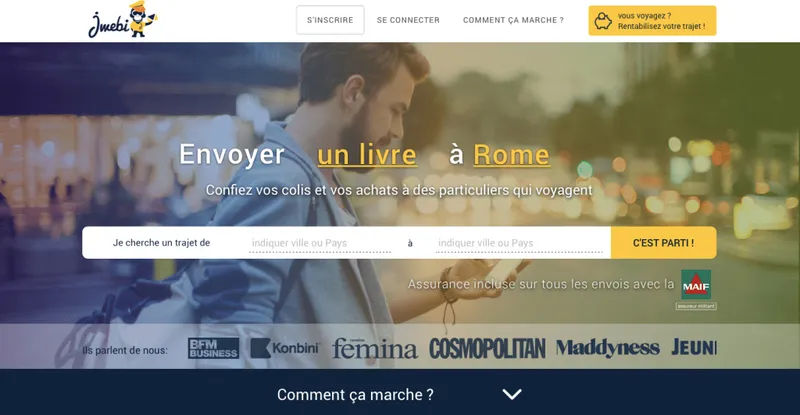Expand section with the white chevron arrow
This screenshot has width=800, height=415.
pos(512,394)
